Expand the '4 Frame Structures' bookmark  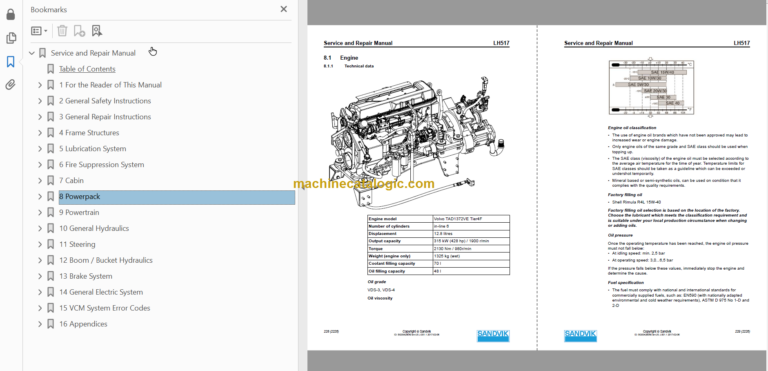(x=40, y=133)
